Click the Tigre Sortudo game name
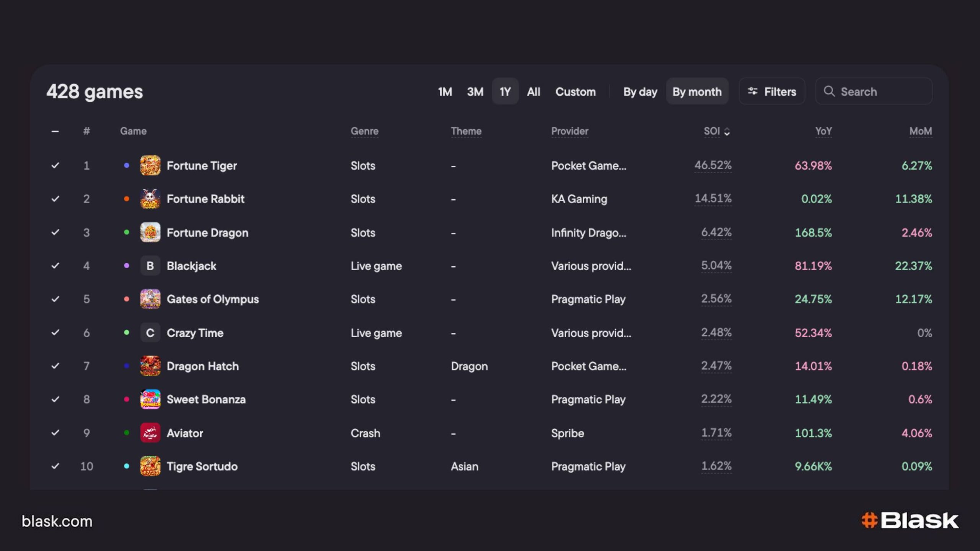Image resolution: width=980 pixels, height=551 pixels. tap(202, 466)
